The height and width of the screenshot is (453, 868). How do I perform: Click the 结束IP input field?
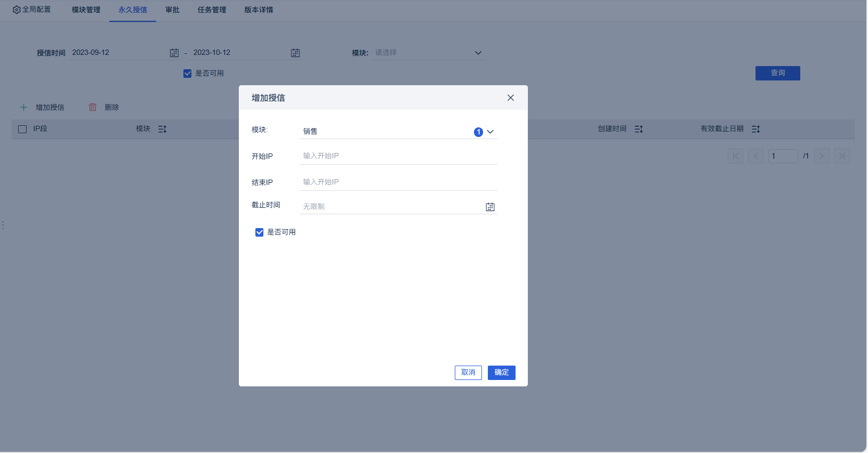398,182
